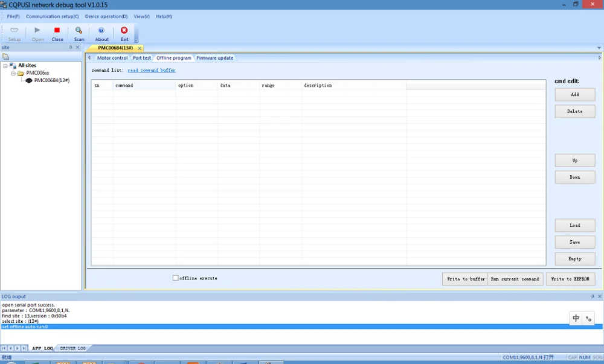Collapse the All sites tree node
Screen dimensions: 604x364
[x=5, y=65]
